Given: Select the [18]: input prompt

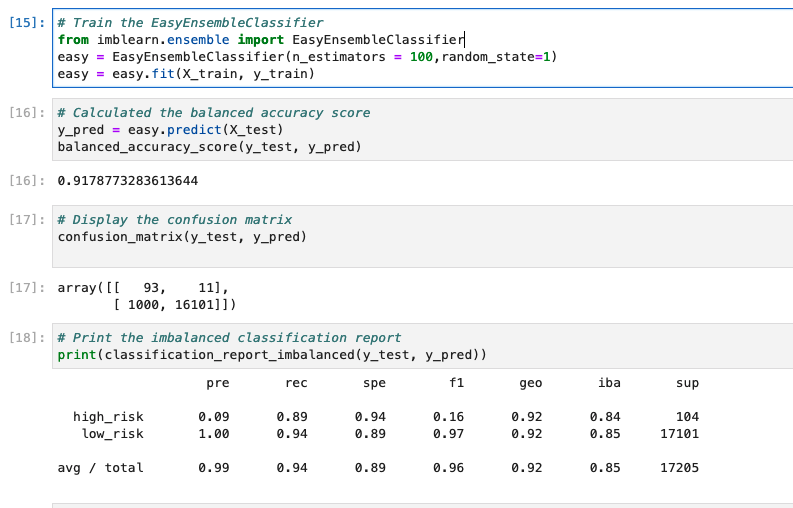Looking at the screenshot, I should 27,337.
